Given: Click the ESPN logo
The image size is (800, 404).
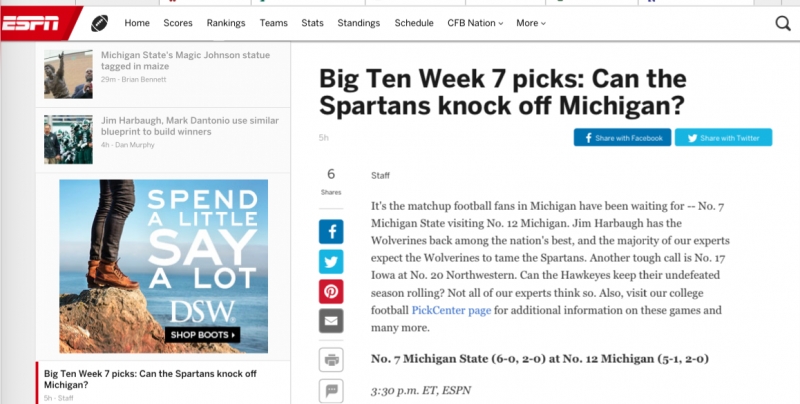Looking at the screenshot, I should 28,22.
